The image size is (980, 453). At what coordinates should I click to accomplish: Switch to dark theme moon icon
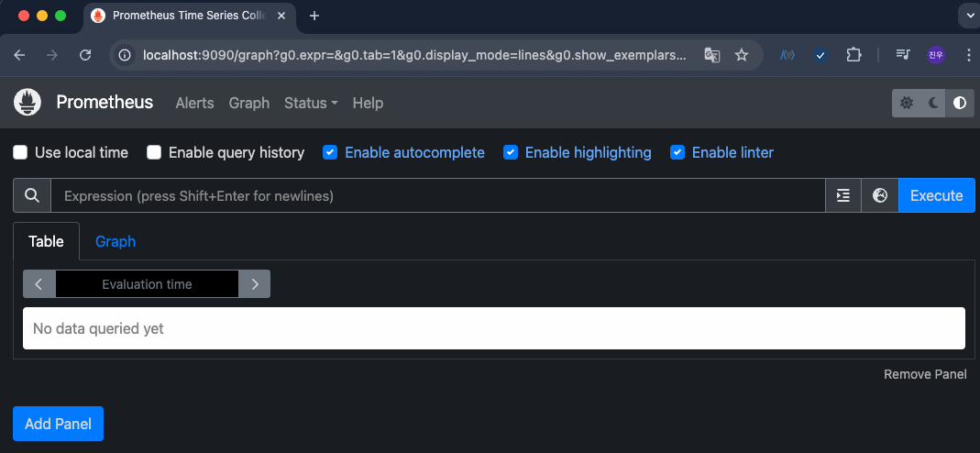click(x=933, y=103)
